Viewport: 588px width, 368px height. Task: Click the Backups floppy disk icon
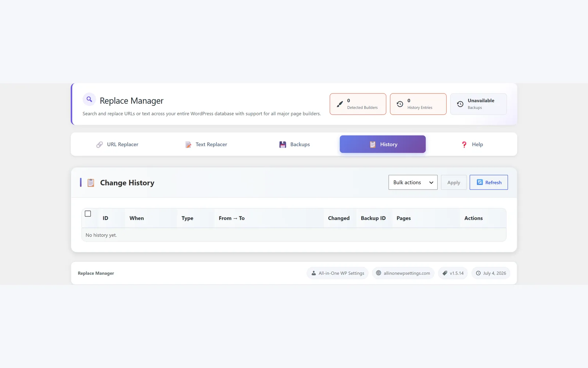[283, 145]
